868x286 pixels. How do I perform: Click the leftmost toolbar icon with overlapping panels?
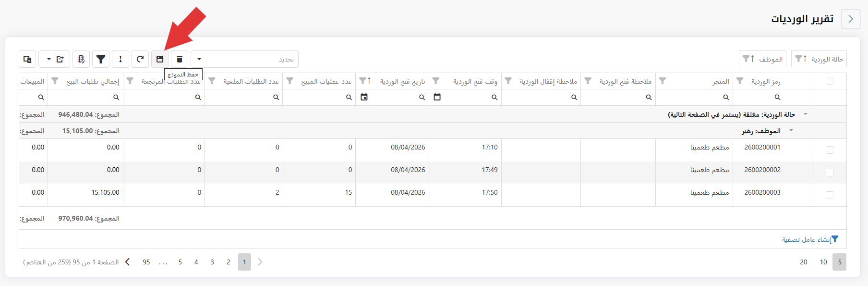point(27,59)
